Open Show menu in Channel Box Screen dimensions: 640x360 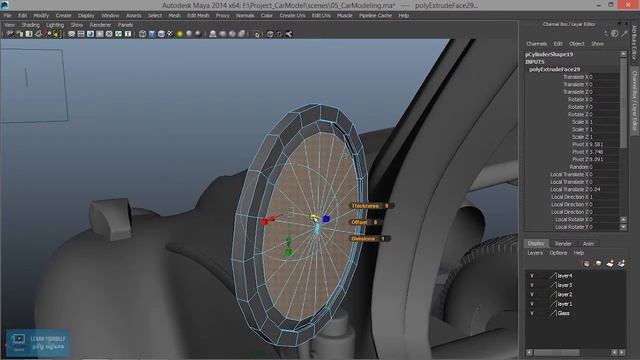[597, 44]
